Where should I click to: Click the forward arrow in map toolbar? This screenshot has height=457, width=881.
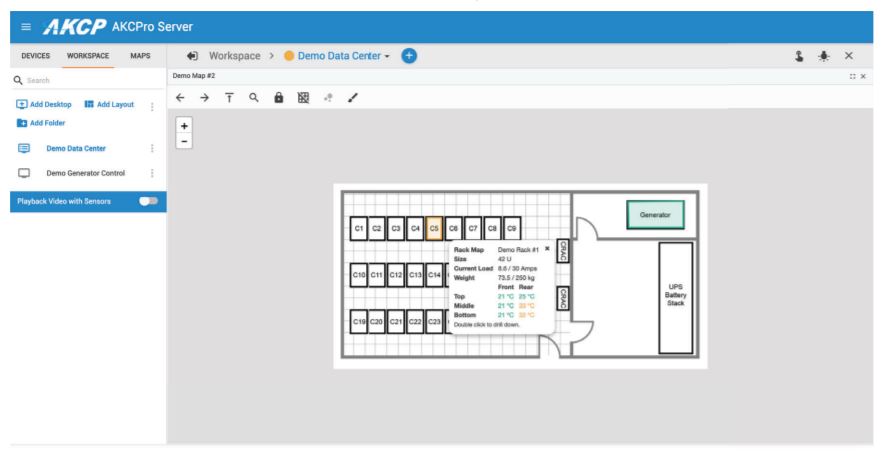click(204, 96)
